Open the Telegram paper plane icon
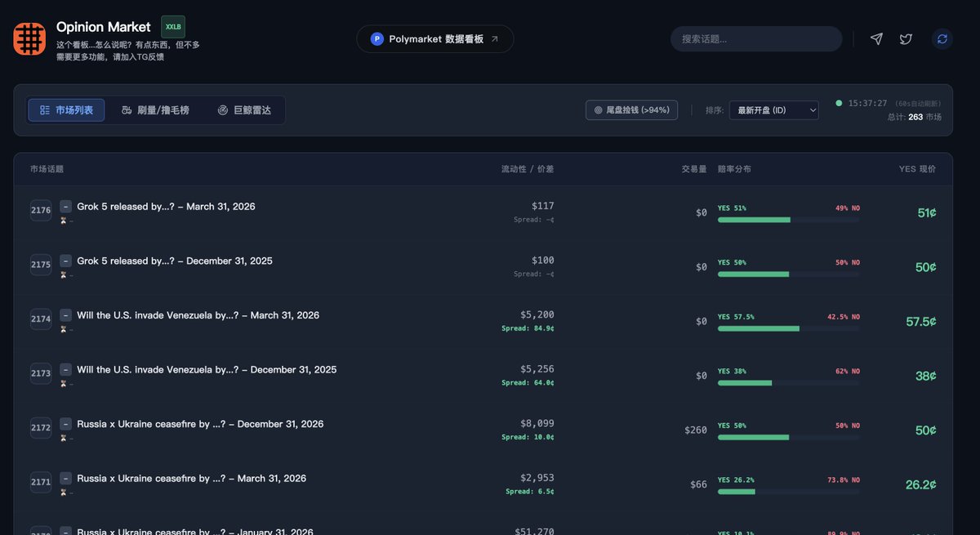The width and height of the screenshot is (980, 535). (x=876, y=39)
